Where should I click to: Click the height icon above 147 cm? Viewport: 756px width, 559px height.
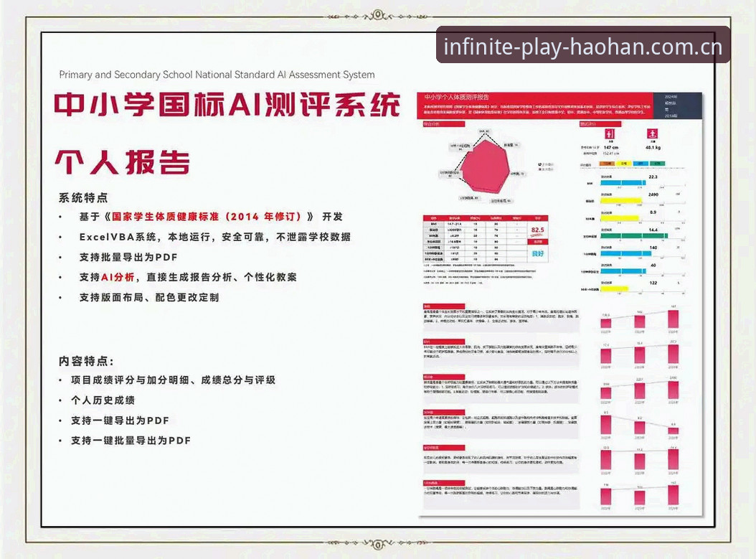610,133
